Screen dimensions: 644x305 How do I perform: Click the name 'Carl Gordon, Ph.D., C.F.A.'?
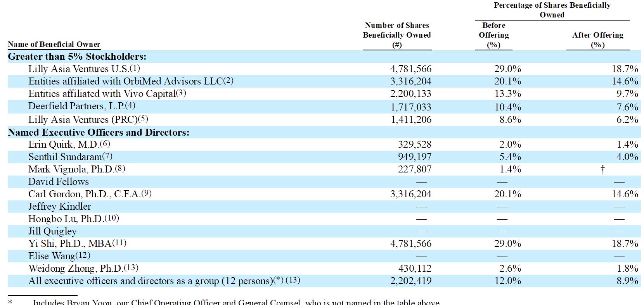(x=85, y=194)
